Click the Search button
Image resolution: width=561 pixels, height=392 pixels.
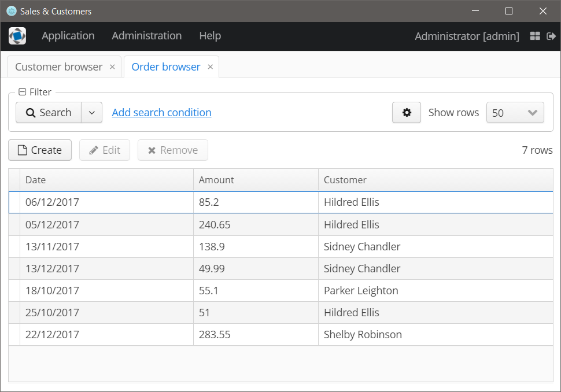[x=48, y=113]
